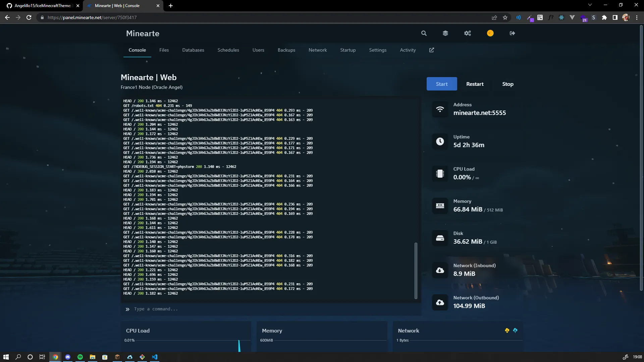Image resolution: width=644 pixels, height=362 pixels.
Task: Click the search magnifier icon in header
Action: tap(424, 33)
